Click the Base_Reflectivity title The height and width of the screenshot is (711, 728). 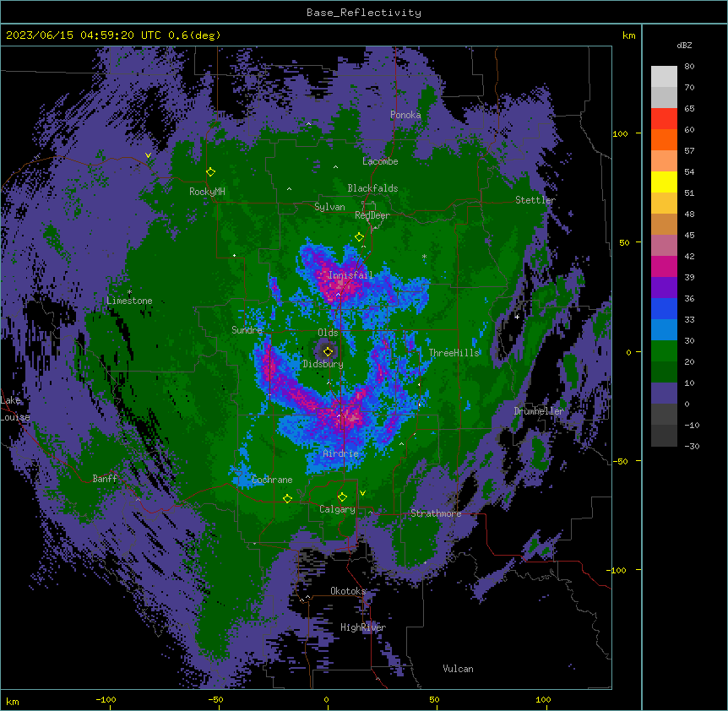(x=364, y=13)
